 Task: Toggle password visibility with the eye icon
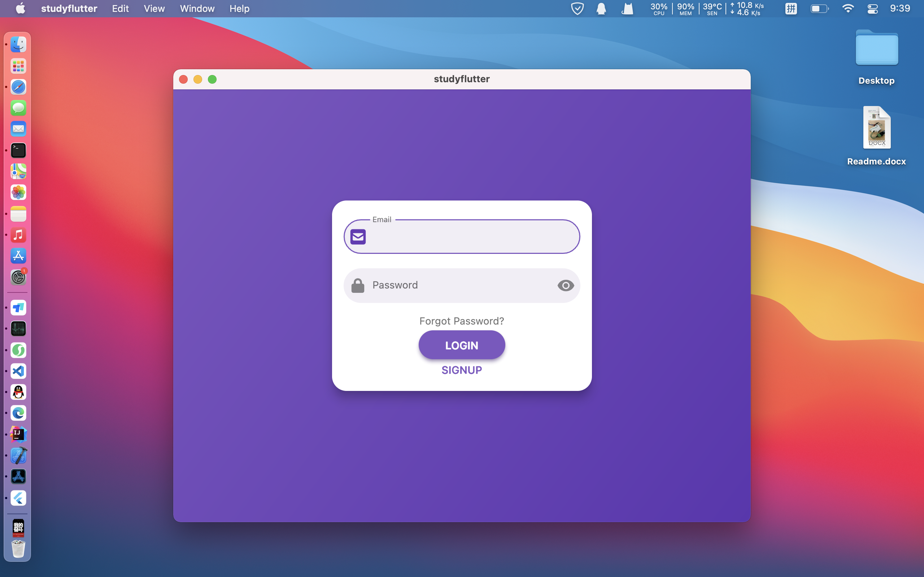click(566, 286)
